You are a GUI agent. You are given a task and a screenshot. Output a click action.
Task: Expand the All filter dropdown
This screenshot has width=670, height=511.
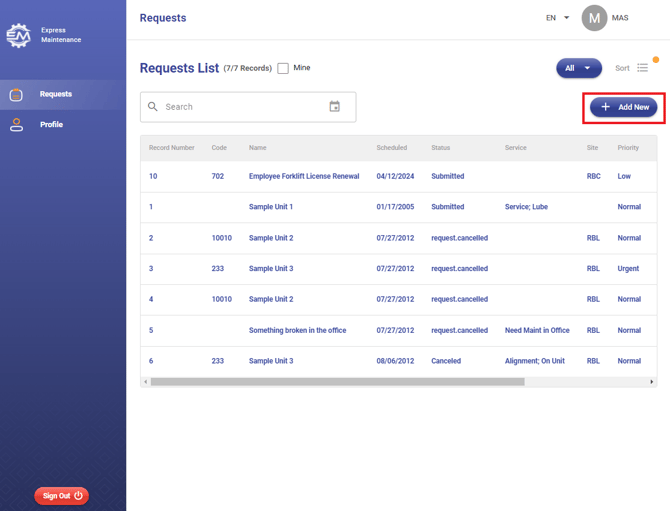coord(579,68)
